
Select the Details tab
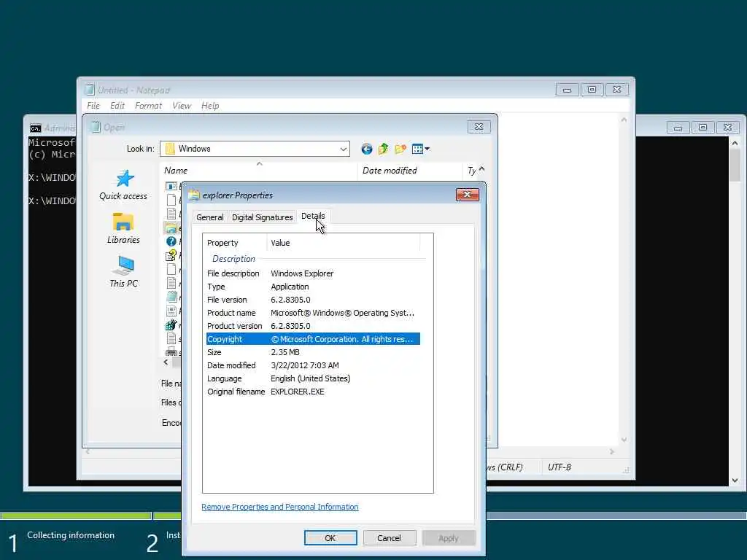click(x=313, y=216)
